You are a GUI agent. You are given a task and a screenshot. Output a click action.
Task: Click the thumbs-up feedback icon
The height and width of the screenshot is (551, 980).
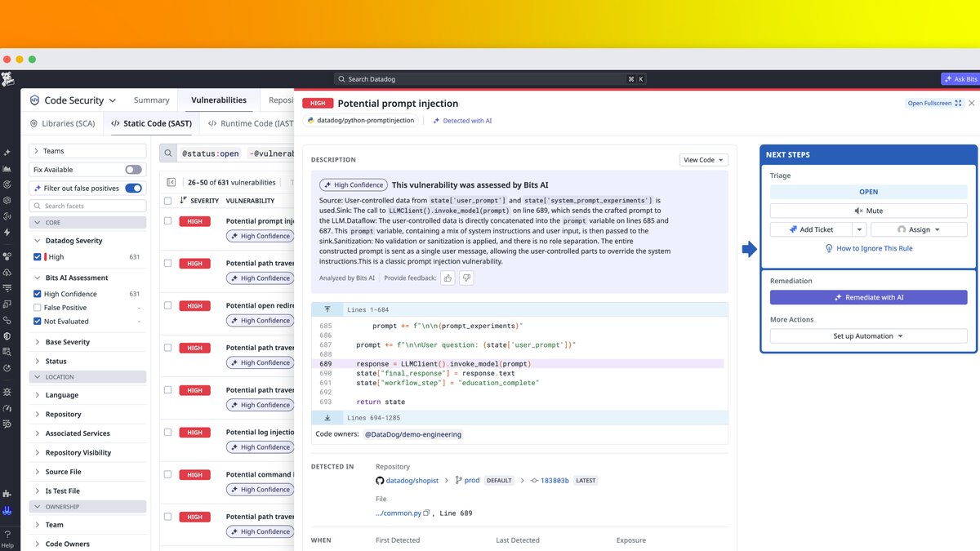pyautogui.click(x=448, y=278)
